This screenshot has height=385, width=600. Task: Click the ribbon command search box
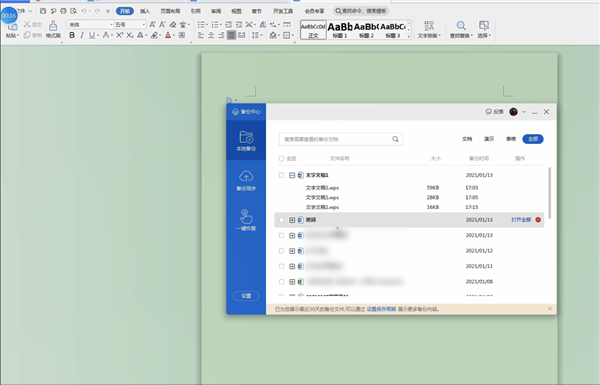tap(361, 11)
